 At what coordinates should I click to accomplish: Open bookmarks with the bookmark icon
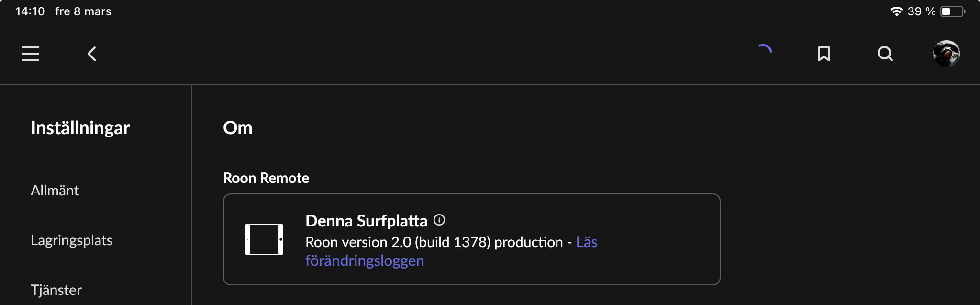(x=824, y=54)
